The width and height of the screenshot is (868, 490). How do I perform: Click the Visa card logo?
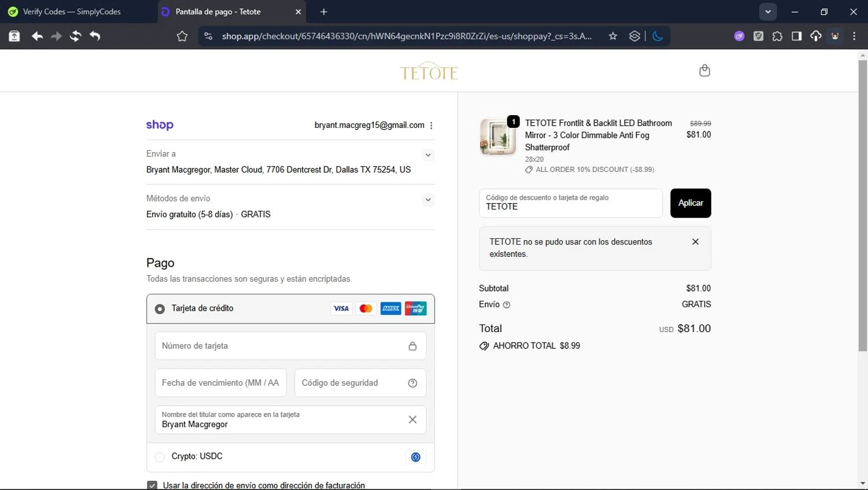[x=341, y=308]
